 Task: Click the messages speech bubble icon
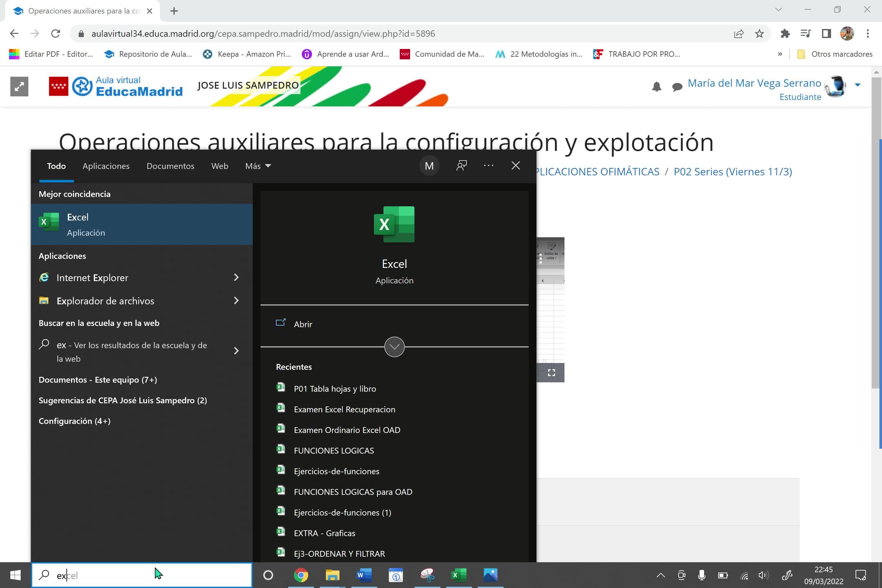click(677, 87)
